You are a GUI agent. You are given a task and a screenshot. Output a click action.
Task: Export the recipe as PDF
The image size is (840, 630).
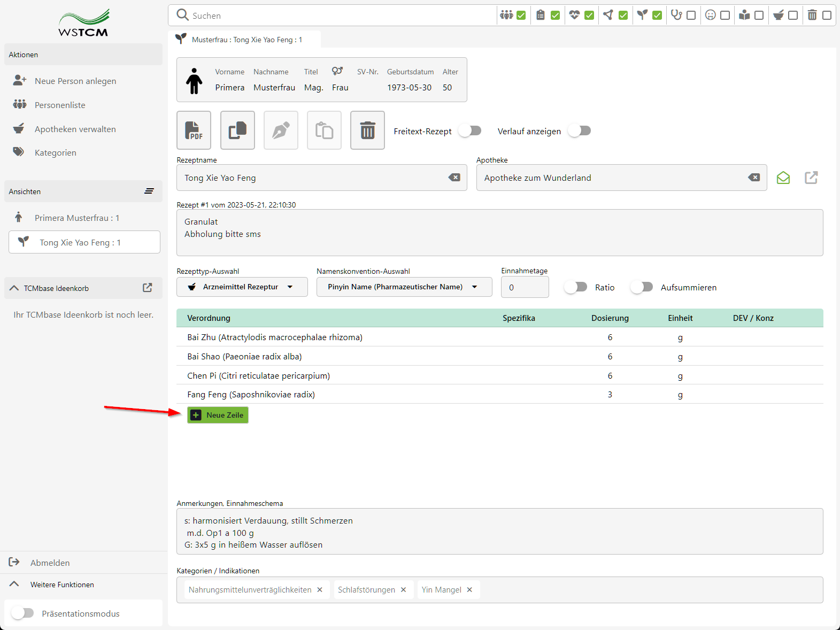[194, 130]
